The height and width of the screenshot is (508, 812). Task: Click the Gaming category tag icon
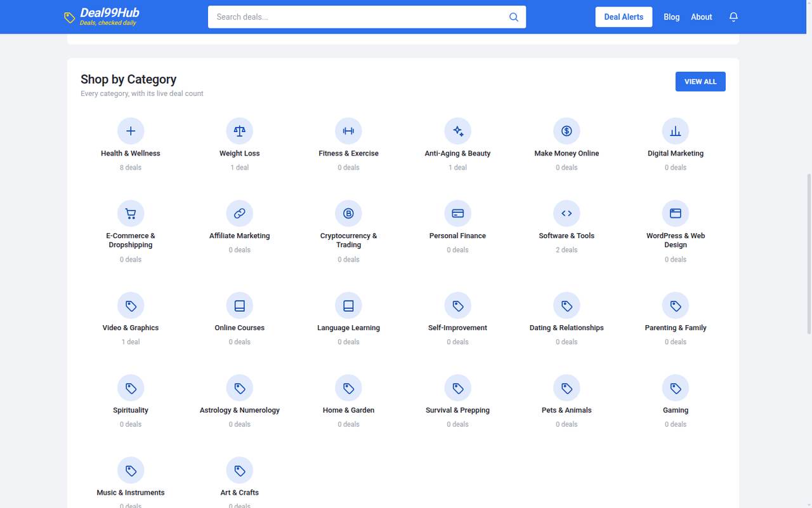tap(676, 388)
